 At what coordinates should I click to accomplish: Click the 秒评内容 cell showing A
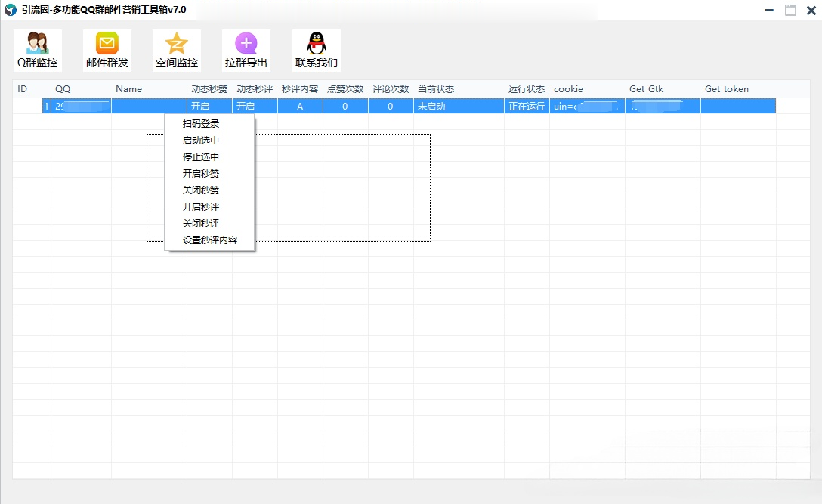click(x=299, y=106)
